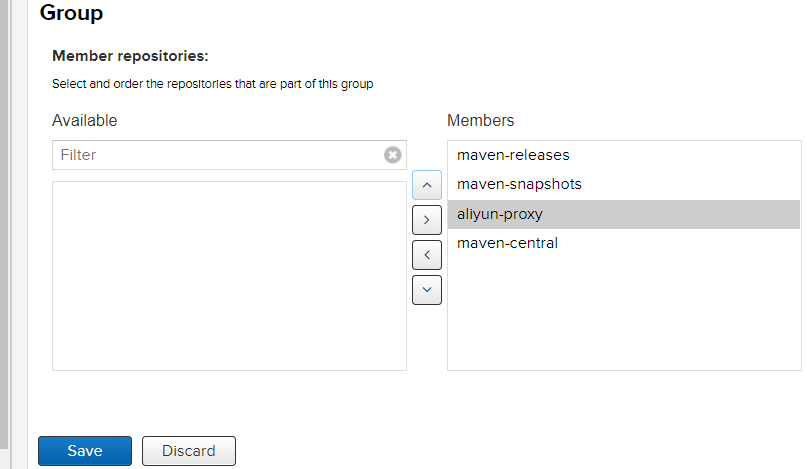Click the Member repositories label
807x469 pixels.
(130, 56)
